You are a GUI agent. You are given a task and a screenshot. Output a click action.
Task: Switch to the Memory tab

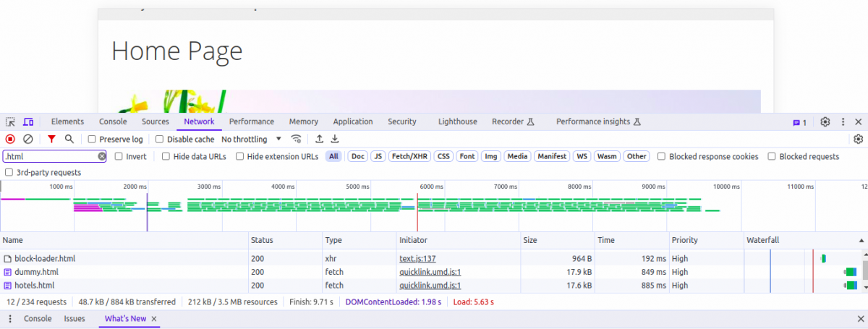coord(304,121)
